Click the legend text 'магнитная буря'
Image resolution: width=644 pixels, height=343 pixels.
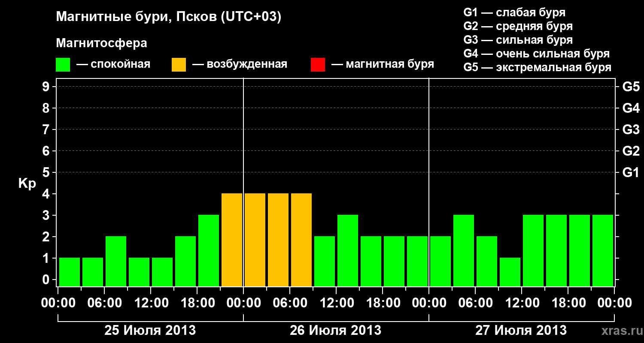(390, 64)
